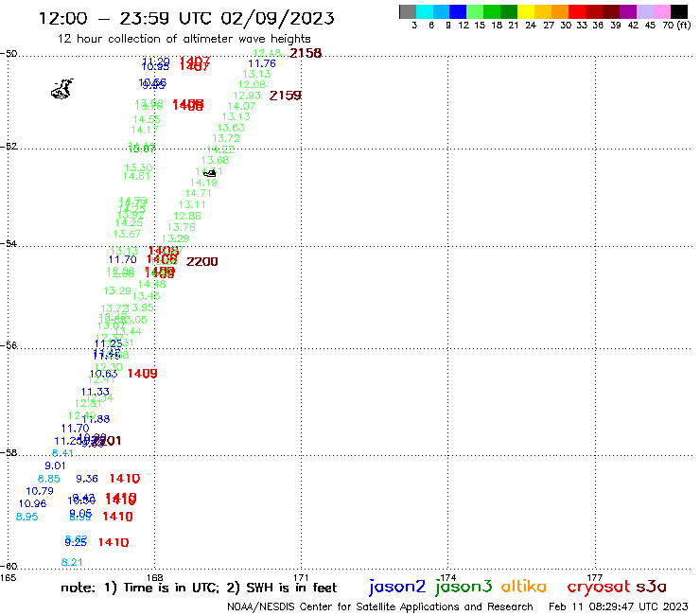Click the red 1409 label beside 10.63

coord(143,374)
